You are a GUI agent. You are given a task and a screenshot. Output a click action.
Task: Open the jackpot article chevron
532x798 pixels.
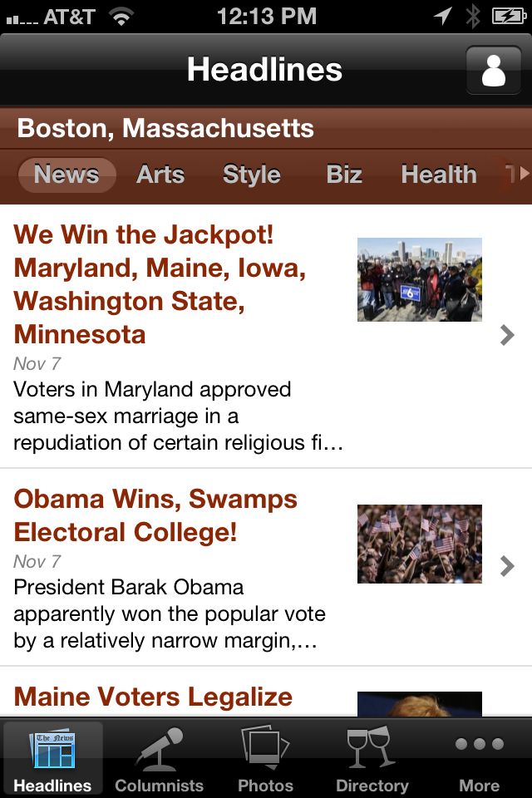(x=507, y=335)
